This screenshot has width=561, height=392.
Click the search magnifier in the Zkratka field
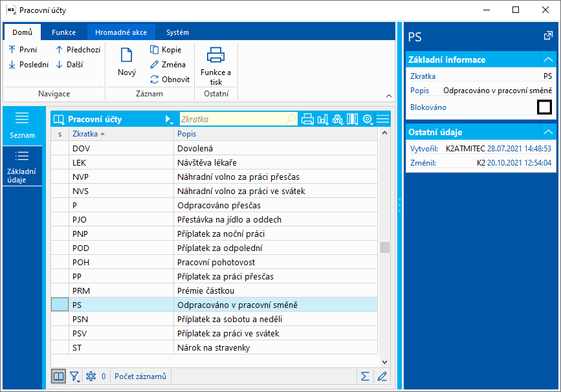coord(291,119)
